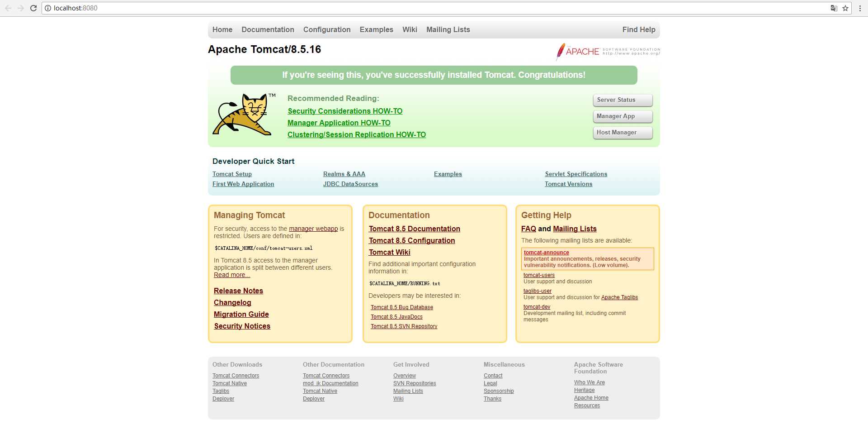Click Read more... in Managing Tomcat
868x425 pixels.
point(232,275)
